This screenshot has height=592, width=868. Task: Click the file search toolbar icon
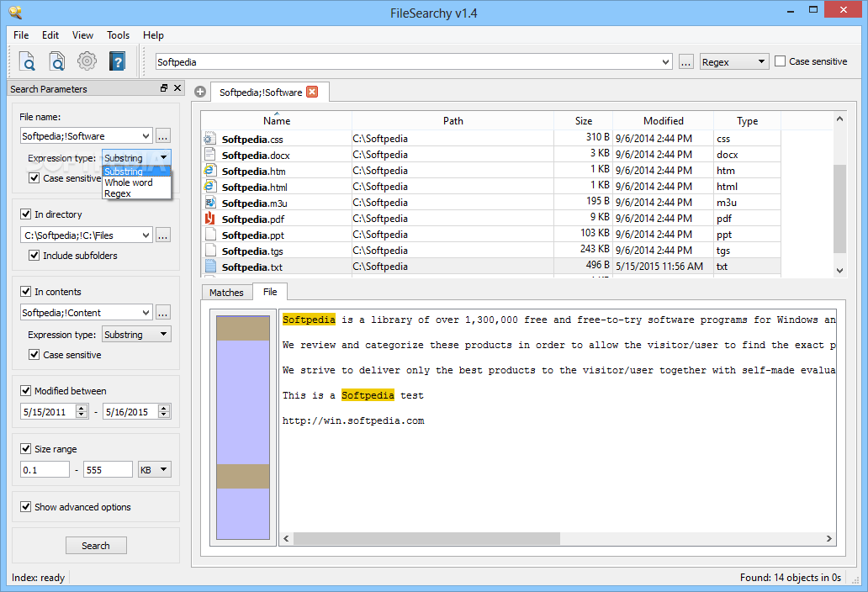27,61
